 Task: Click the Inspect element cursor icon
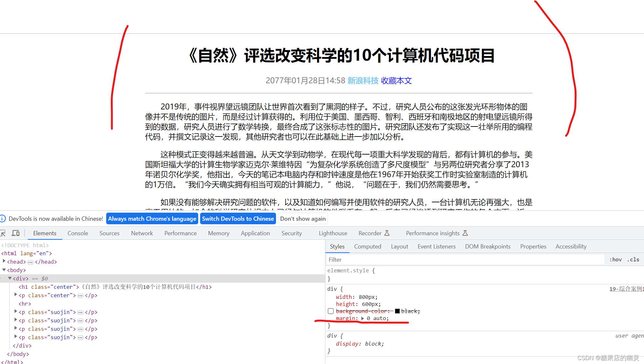click(5, 233)
